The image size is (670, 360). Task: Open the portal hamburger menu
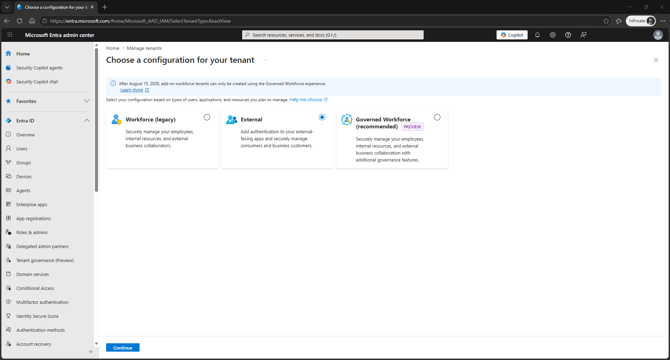click(x=10, y=35)
